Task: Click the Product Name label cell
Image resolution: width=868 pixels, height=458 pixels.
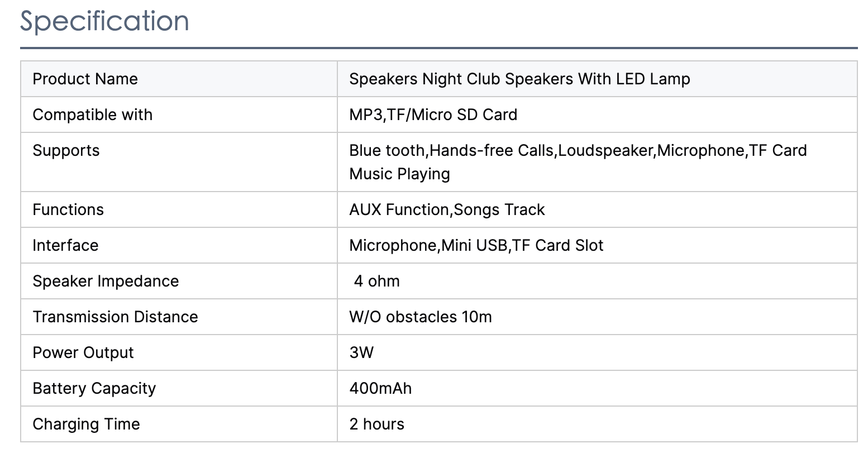Action: pos(85,79)
